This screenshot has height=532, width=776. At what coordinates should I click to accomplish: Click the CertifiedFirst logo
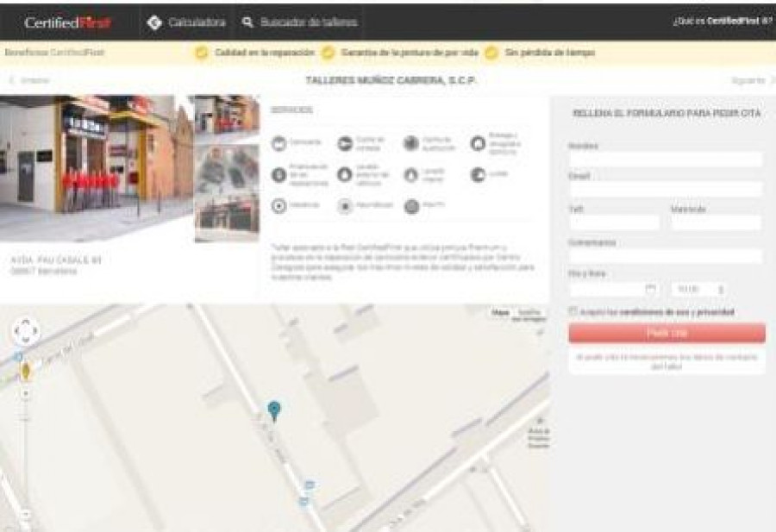pyautogui.click(x=67, y=22)
